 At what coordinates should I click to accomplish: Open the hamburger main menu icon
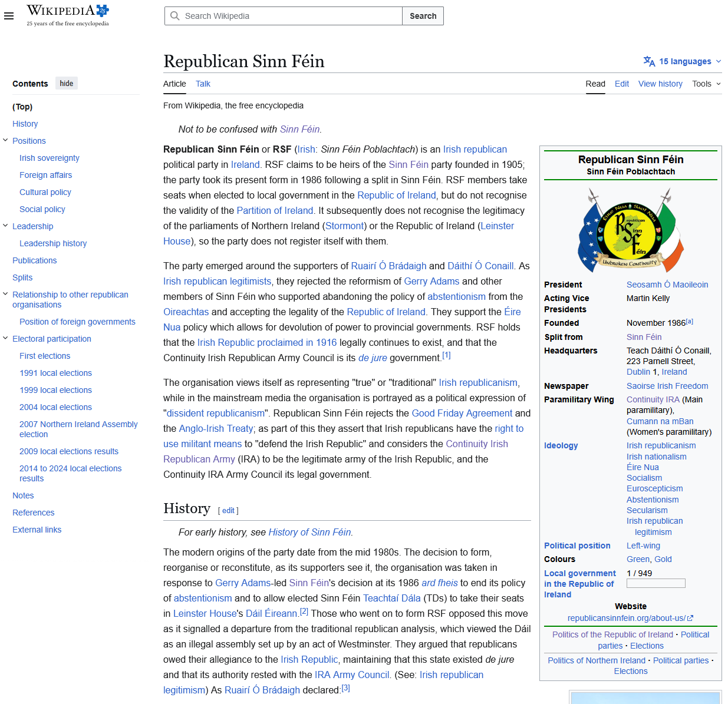coord(9,16)
